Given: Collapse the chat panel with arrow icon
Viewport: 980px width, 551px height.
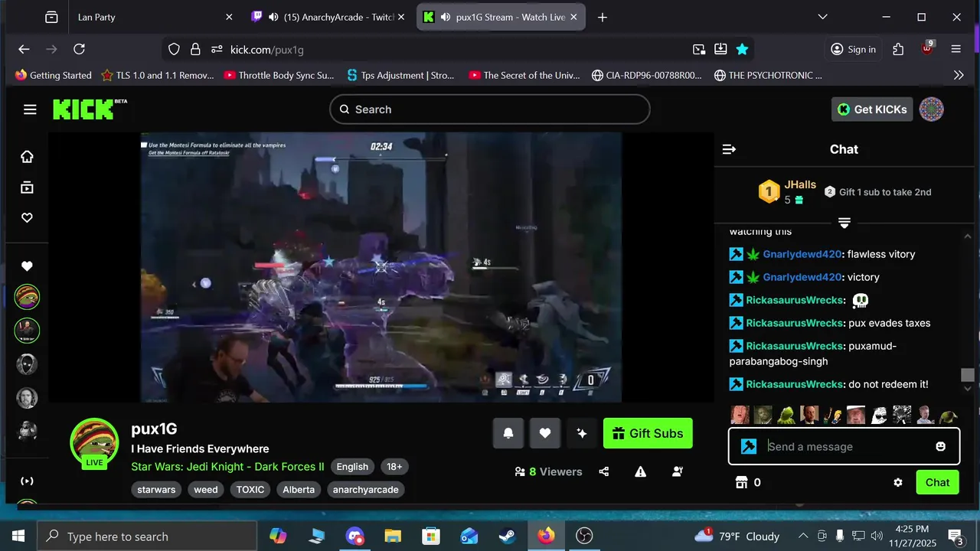Looking at the screenshot, I should 729,149.
